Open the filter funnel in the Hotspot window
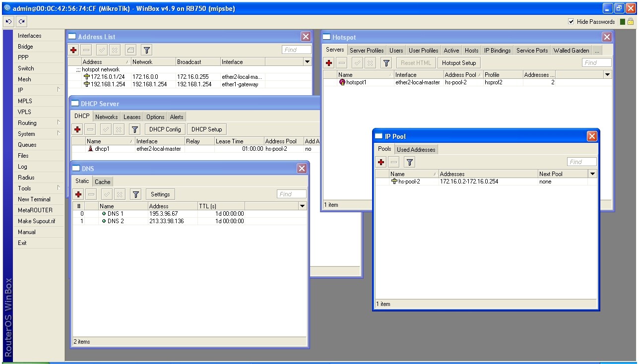 point(386,63)
